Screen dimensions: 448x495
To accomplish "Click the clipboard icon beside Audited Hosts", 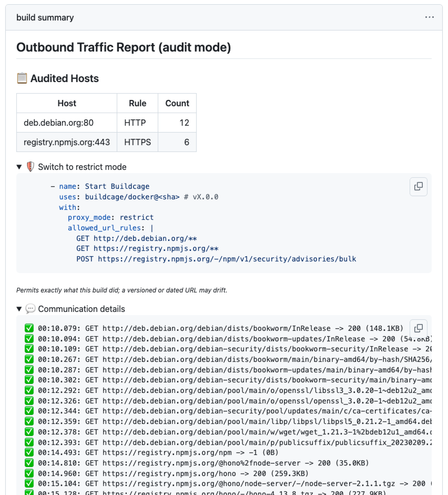I will coord(22,78).
